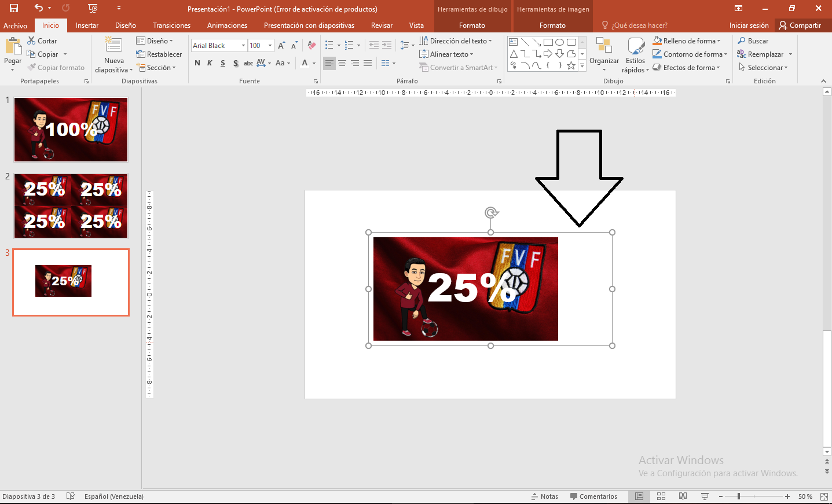The width and height of the screenshot is (832, 504).
Task: Switch to the Insertar ribbon tab
Action: pos(87,25)
